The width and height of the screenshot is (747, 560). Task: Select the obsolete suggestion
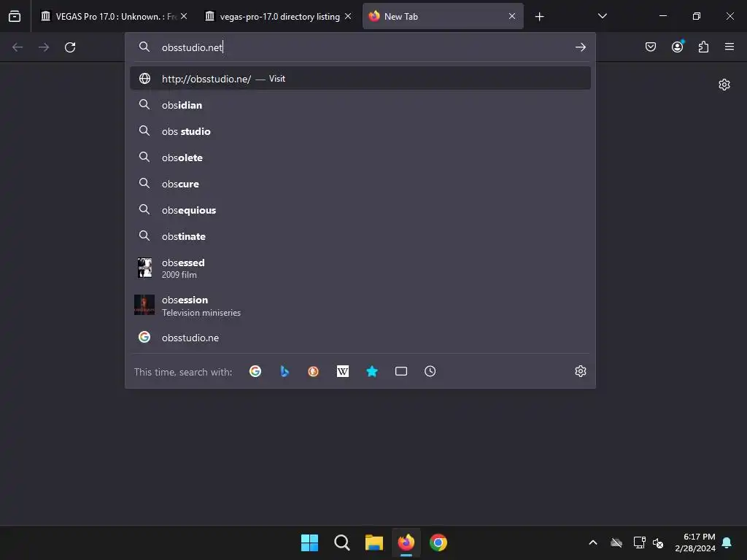(x=360, y=157)
